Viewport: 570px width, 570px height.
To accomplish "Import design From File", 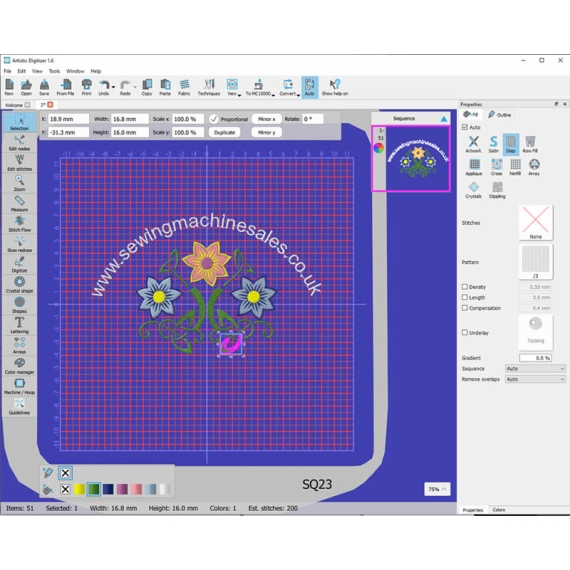I will pyautogui.click(x=65, y=87).
